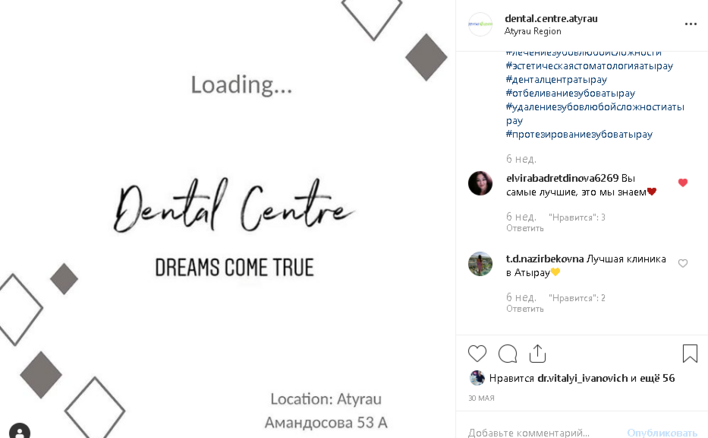Like the post with the heart icon
The image size is (708, 438).
[477, 354]
